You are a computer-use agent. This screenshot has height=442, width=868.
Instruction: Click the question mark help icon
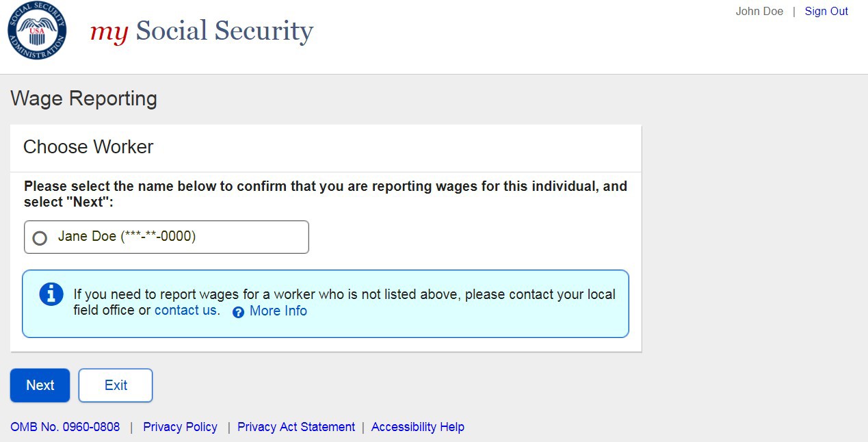click(x=238, y=312)
